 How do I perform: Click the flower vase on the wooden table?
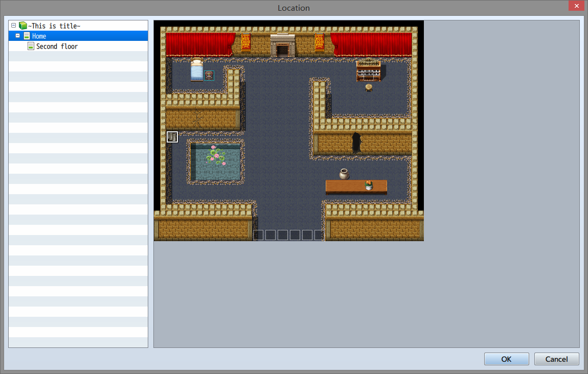(369, 185)
